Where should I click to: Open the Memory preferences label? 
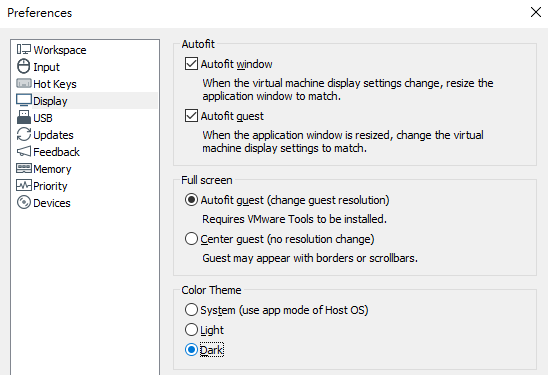[52, 169]
